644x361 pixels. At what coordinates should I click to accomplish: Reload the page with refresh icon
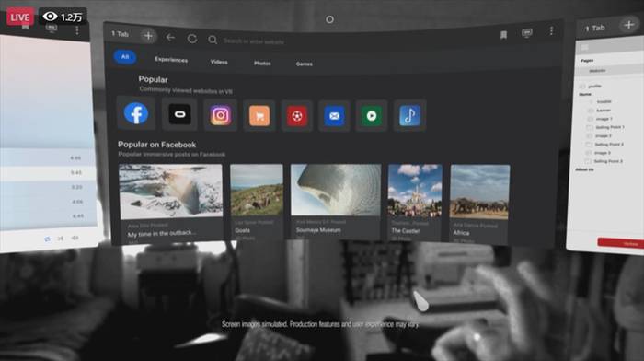tap(191, 39)
